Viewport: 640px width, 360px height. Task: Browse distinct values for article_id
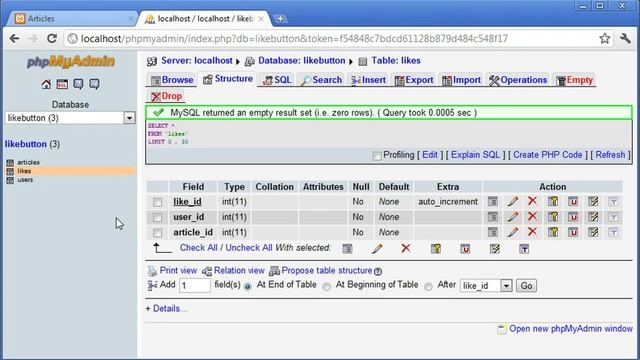pos(493,232)
